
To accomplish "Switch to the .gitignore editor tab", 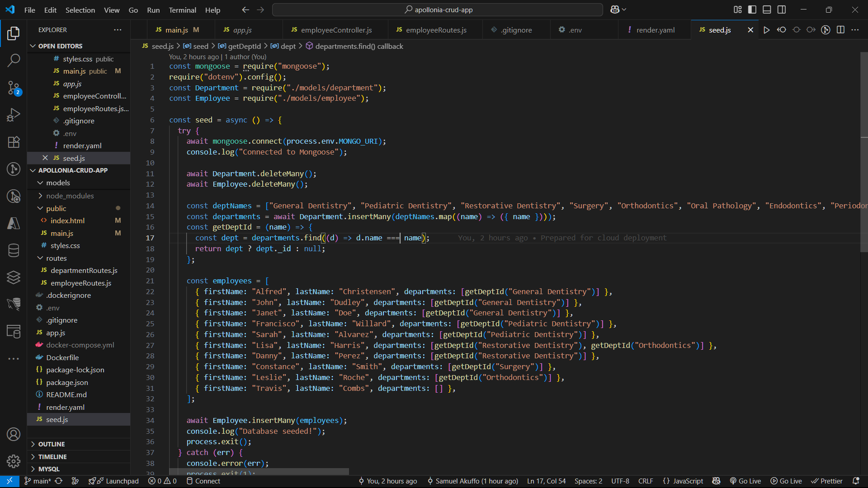I will (x=517, y=30).
